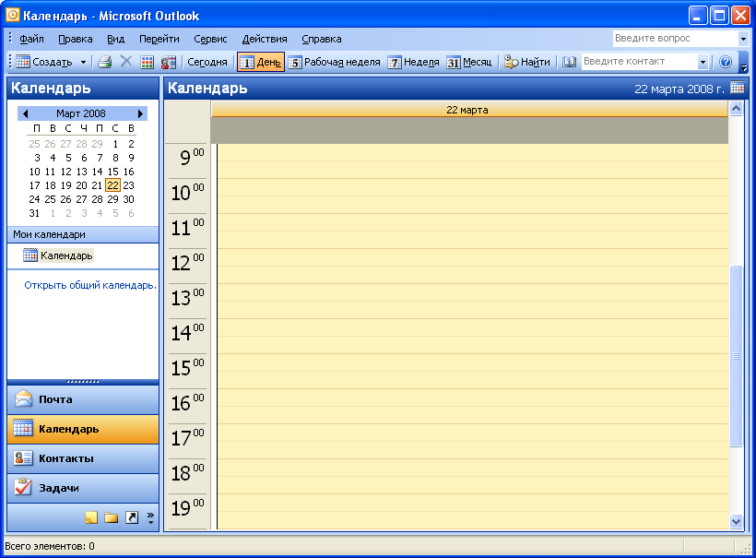
Task: Open Folder List icon in navigation pane
Action: 112,517
